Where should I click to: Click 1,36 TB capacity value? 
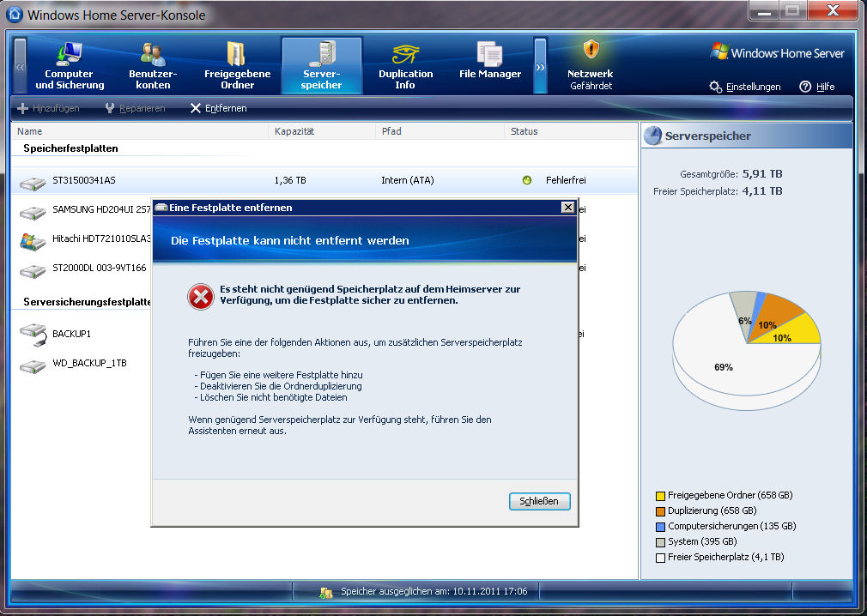(x=290, y=180)
